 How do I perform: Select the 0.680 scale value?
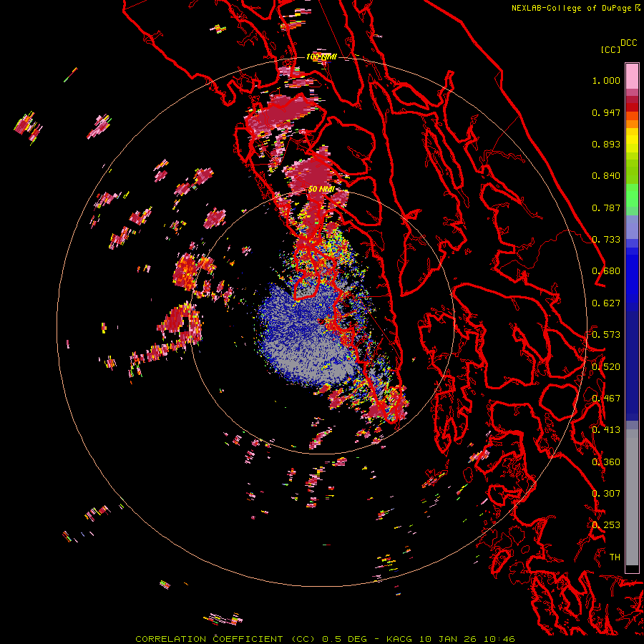pos(606,271)
